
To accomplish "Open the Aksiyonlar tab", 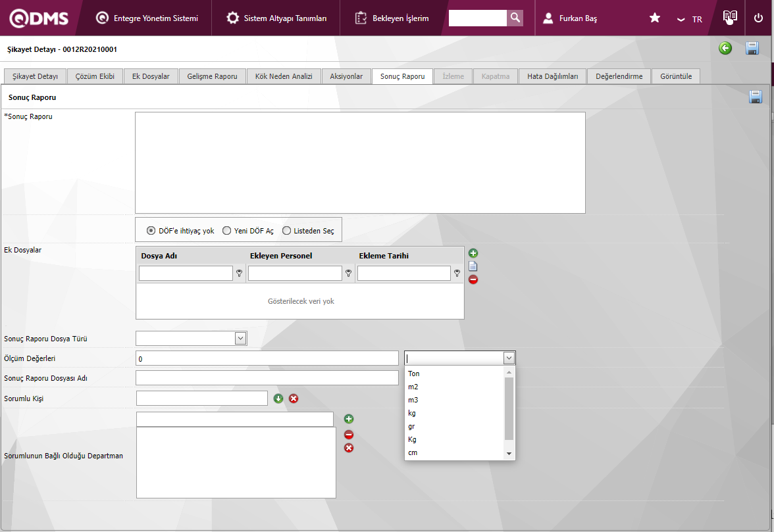I will (x=346, y=76).
